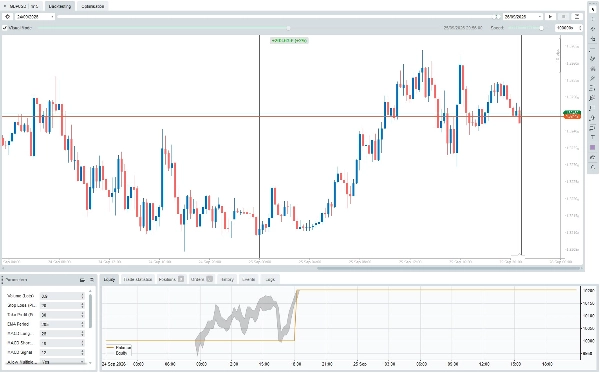Open the Events tab
Screen dimensions: 600x373
(x=248, y=279)
